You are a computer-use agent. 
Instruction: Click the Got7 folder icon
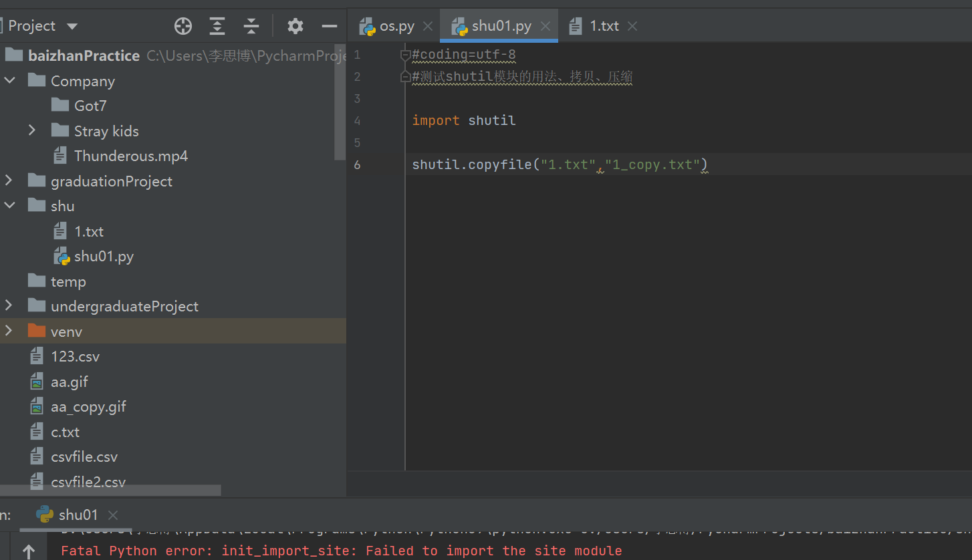point(60,106)
